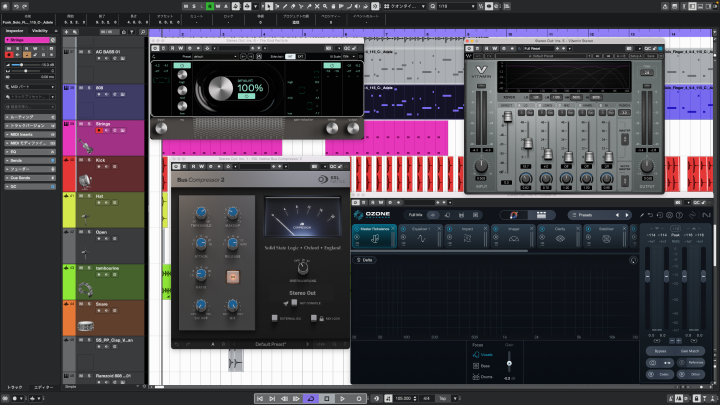The width and height of the screenshot is (720, 405).
Task: Open the Ozone Presets dropdown
Action: click(599, 215)
